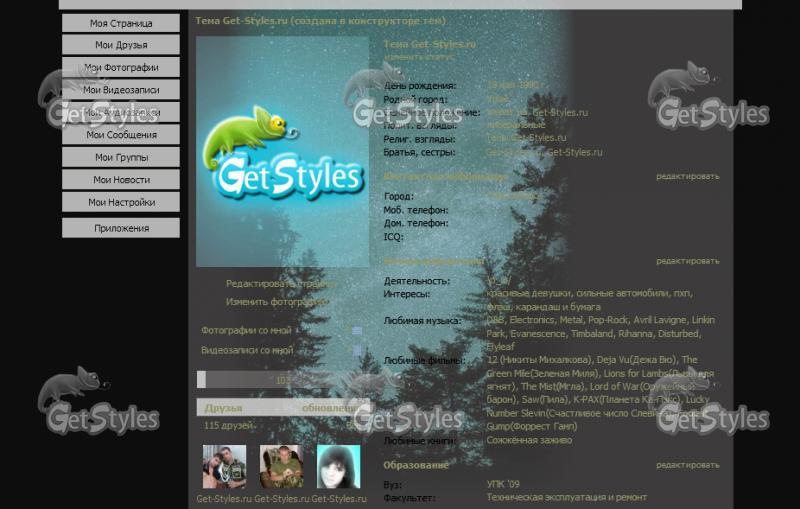Screen dimensions: 800x509
Task: Open the Get-Styles chameleon profile photo
Action: pyautogui.click(x=282, y=152)
